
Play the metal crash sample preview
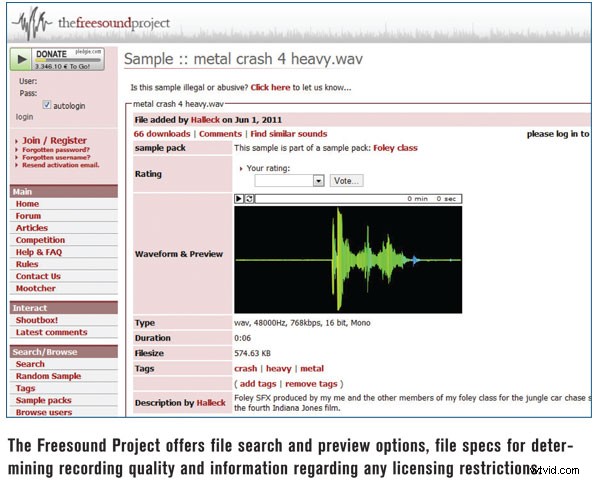tap(239, 199)
